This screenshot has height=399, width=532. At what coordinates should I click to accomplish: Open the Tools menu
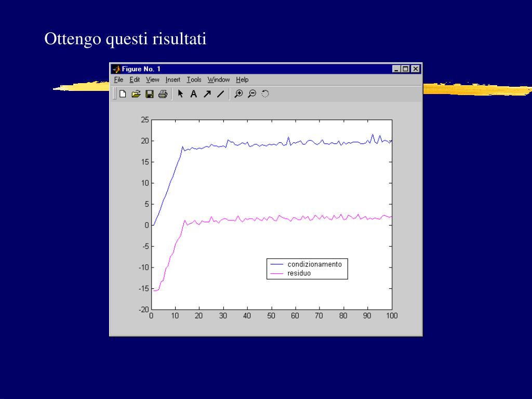194,79
